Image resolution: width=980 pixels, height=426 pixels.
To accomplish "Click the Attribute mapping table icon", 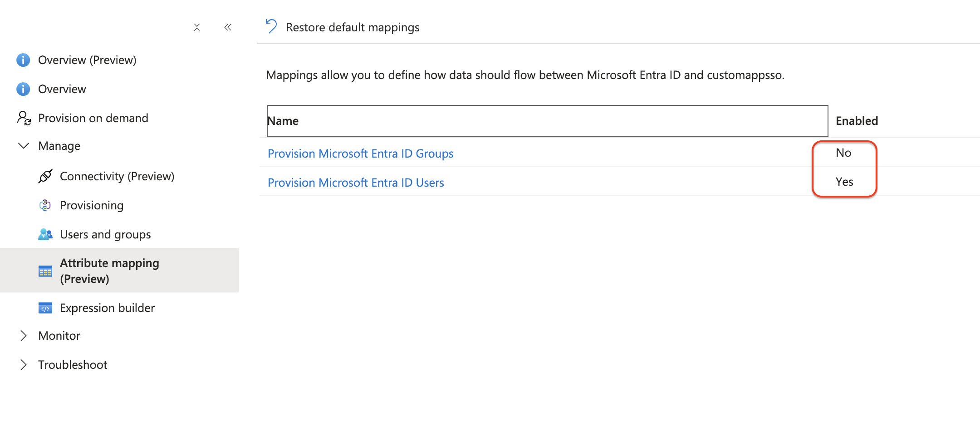I will [45, 271].
